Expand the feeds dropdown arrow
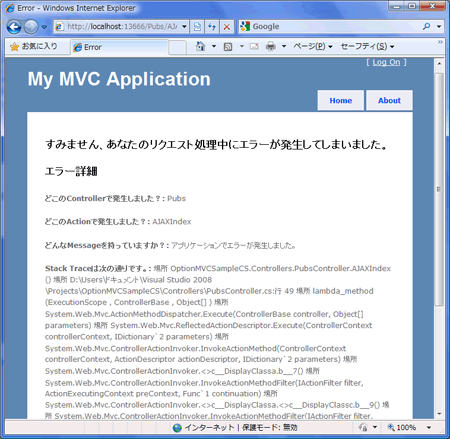 coord(242,46)
